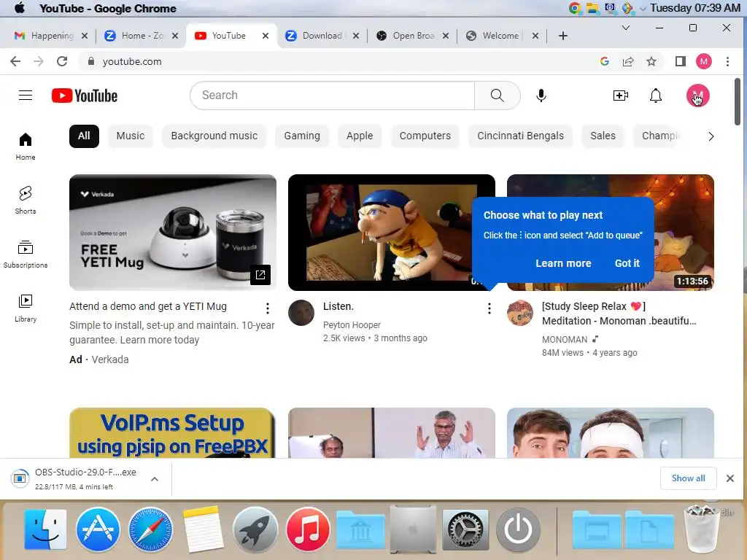The image size is (747, 560).
Task: Open App Store in dock
Action: click(x=98, y=529)
